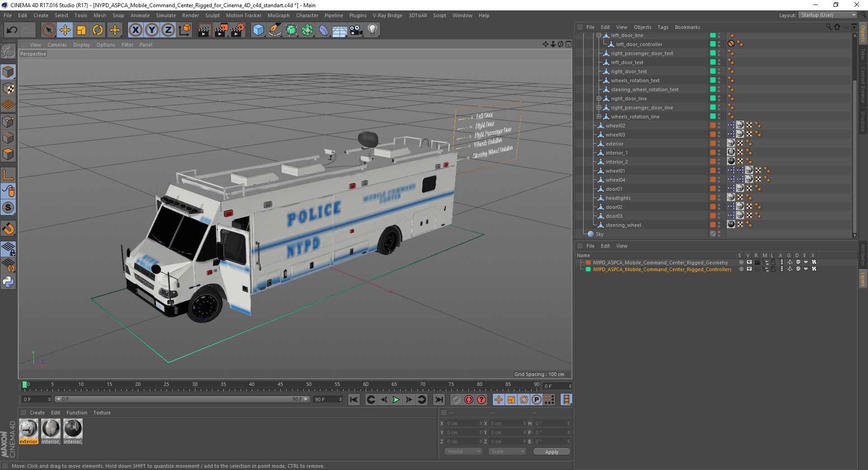The image size is (868, 470).
Task: Select the Move tool in the toolbar
Action: point(65,30)
